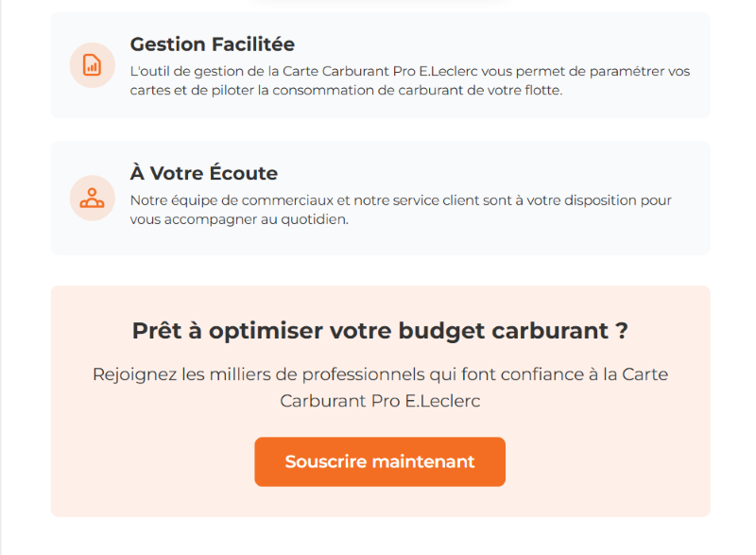Click the line starting "Notre équipe de commerciaux"
The width and height of the screenshot is (756, 555).
(x=401, y=200)
